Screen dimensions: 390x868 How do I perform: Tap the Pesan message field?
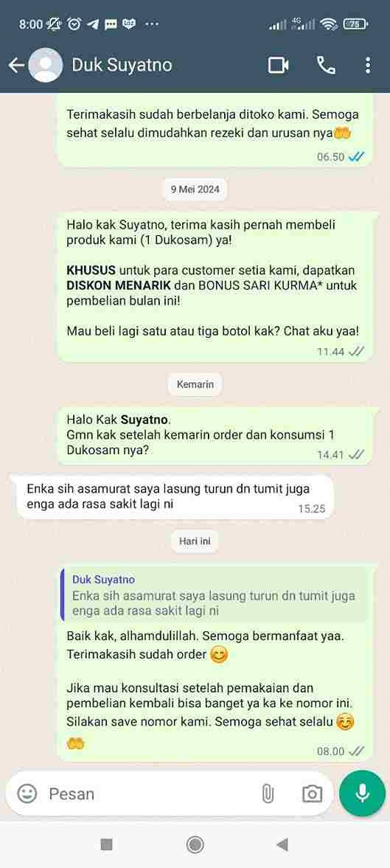pyautogui.click(x=150, y=794)
